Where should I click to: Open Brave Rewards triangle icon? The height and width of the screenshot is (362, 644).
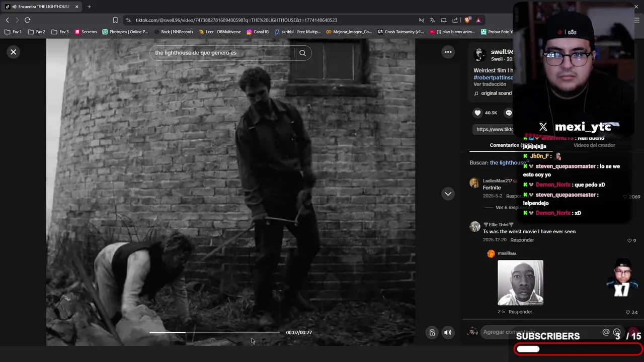478,20
